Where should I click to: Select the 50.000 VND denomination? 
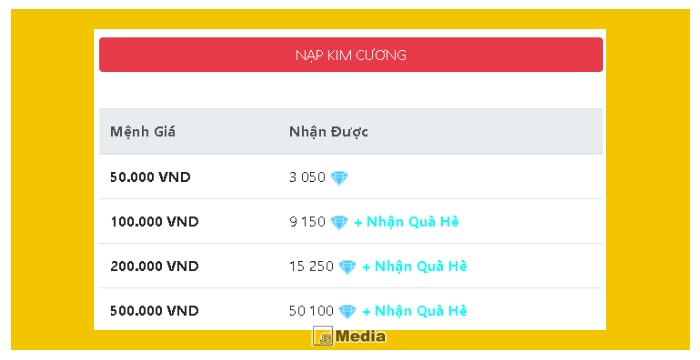[150, 177]
